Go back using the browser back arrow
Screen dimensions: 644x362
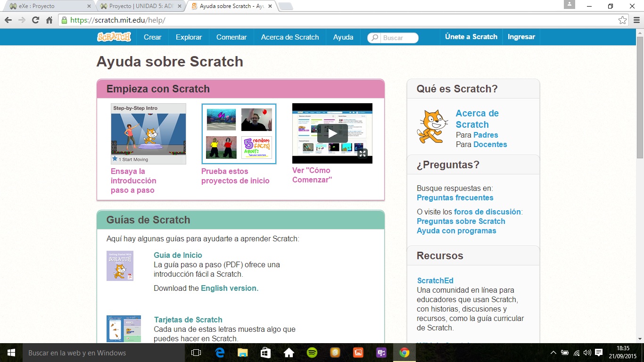coord(8,20)
